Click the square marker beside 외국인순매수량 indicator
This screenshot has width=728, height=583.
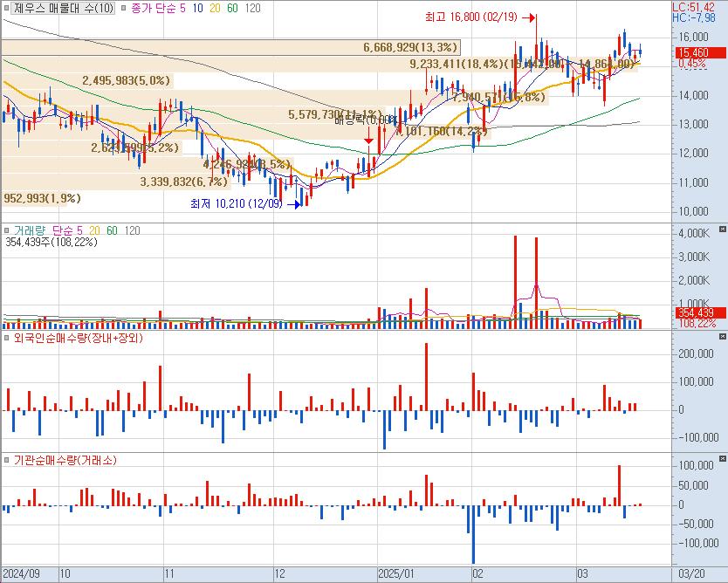7,338
